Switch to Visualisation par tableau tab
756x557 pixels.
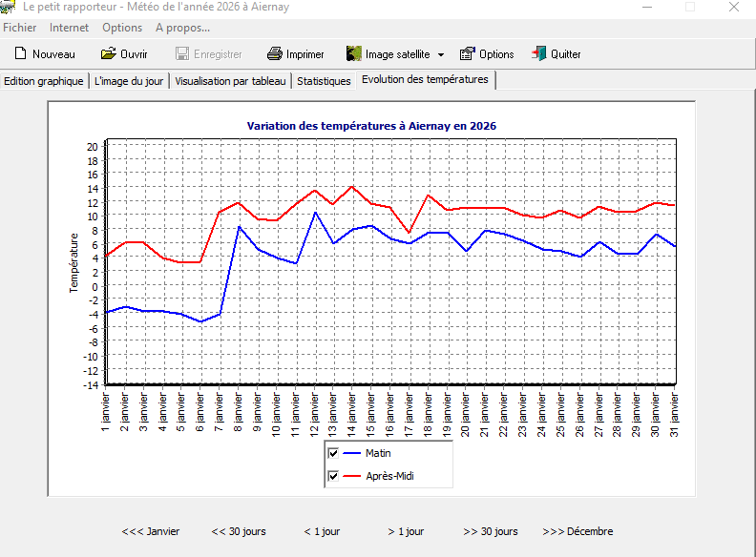pyautogui.click(x=230, y=81)
